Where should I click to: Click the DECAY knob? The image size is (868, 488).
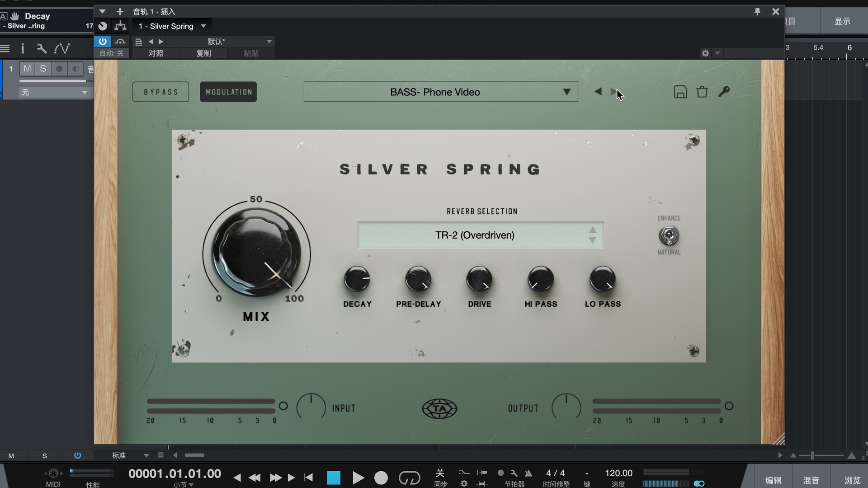pos(357,279)
